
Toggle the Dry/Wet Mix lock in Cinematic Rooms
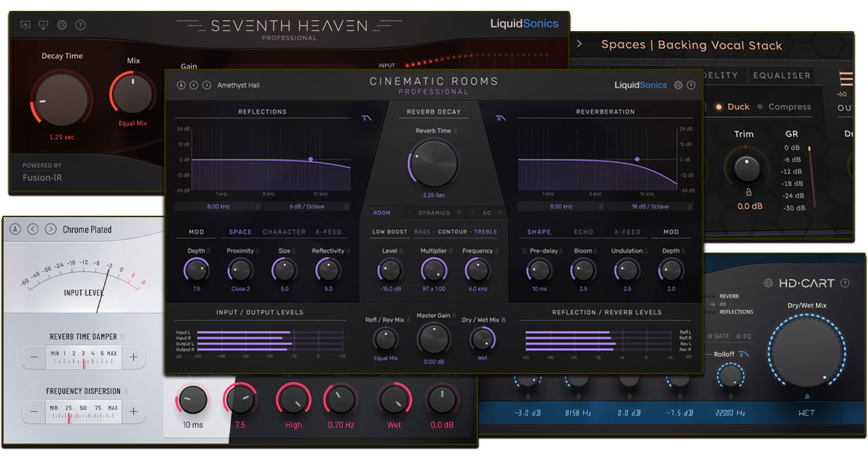pyautogui.click(x=503, y=319)
